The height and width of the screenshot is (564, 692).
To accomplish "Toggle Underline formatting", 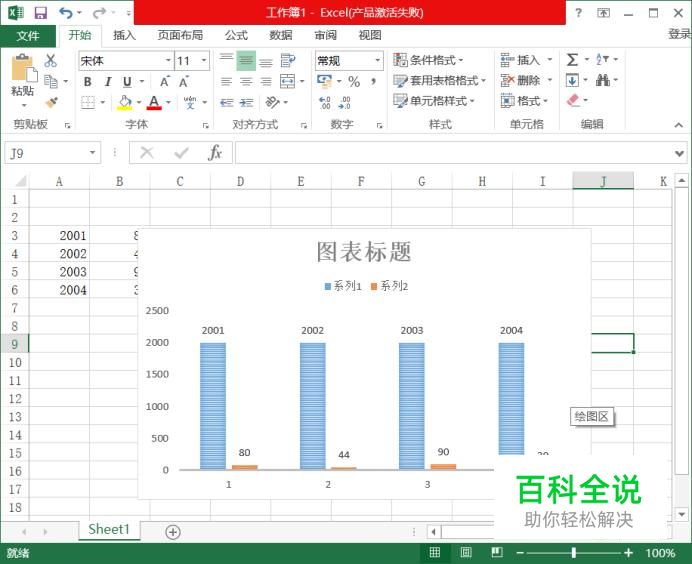I will (x=127, y=82).
